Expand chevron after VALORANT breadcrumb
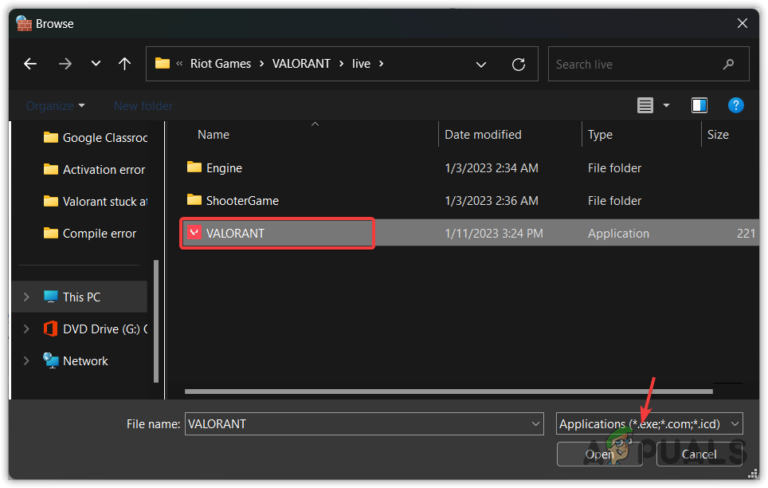 pos(341,64)
